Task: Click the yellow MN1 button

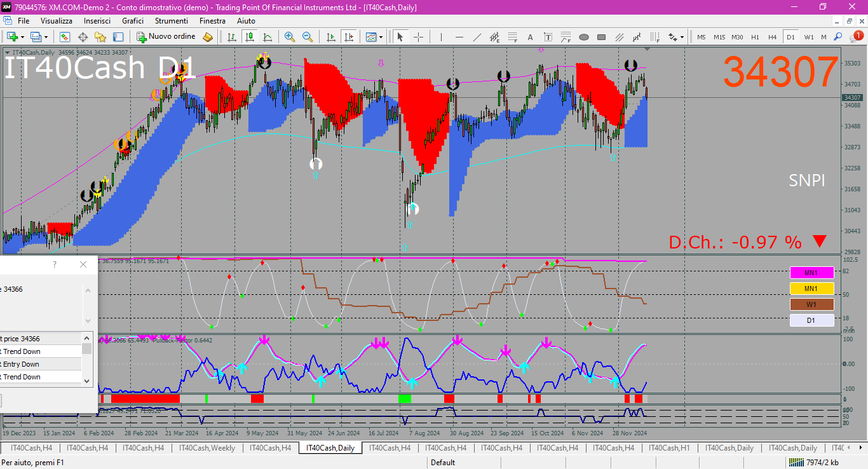Action: coord(811,289)
